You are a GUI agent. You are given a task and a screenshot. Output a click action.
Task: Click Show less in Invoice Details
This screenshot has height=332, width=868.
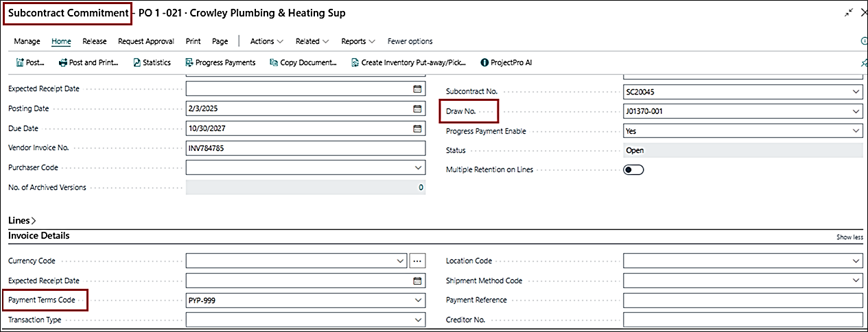849,237
